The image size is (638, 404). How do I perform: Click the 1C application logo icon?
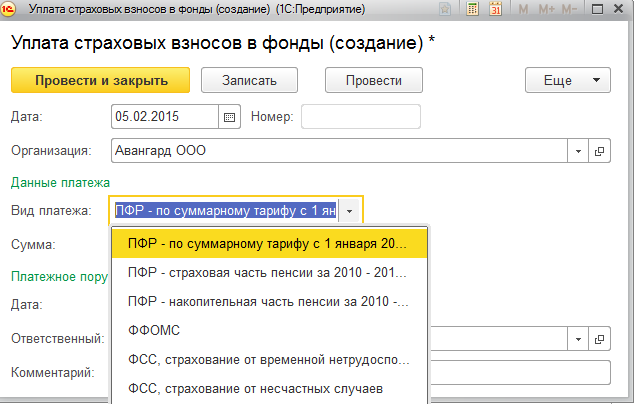[x=8, y=9]
